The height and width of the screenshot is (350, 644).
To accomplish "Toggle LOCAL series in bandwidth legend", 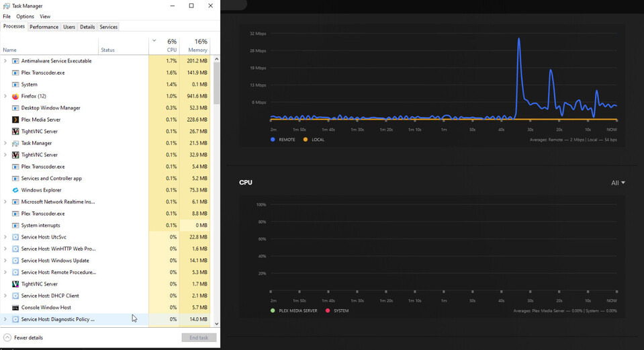I will [x=314, y=140].
